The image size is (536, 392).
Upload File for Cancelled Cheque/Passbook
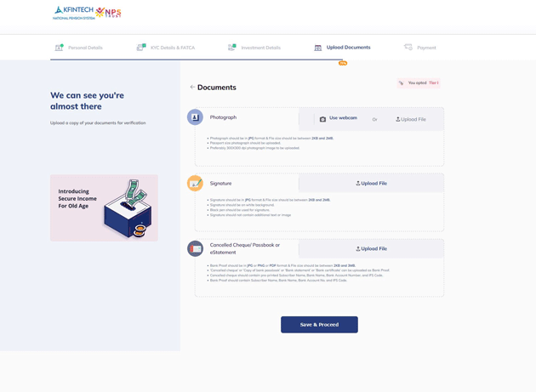coord(371,248)
